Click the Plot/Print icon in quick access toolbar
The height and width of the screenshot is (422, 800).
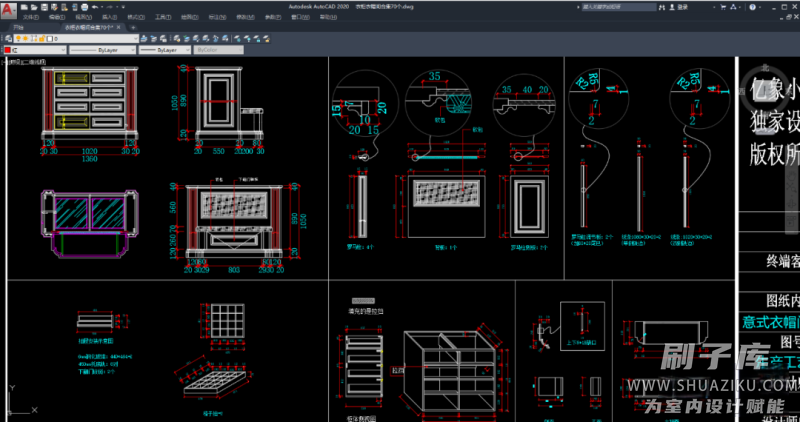pyautogui.click(x=84, y=6)
